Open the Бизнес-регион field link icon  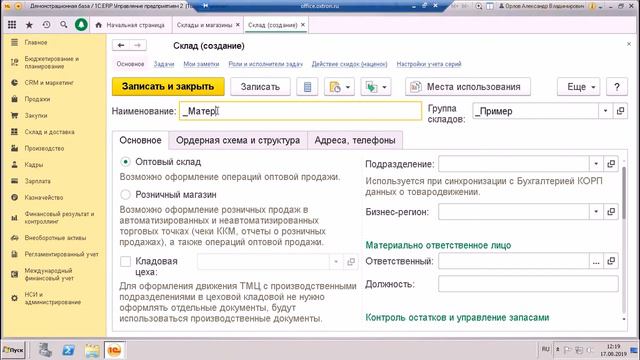(x=611, y=212)
